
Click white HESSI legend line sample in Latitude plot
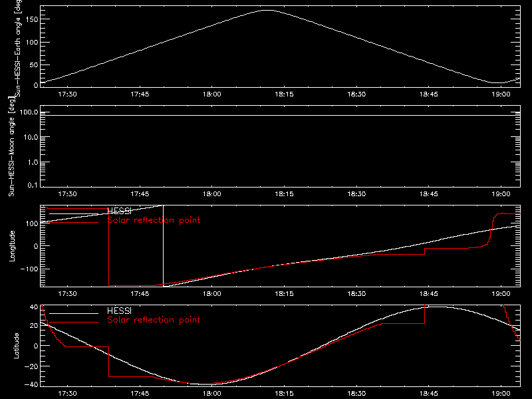point(74,313)
